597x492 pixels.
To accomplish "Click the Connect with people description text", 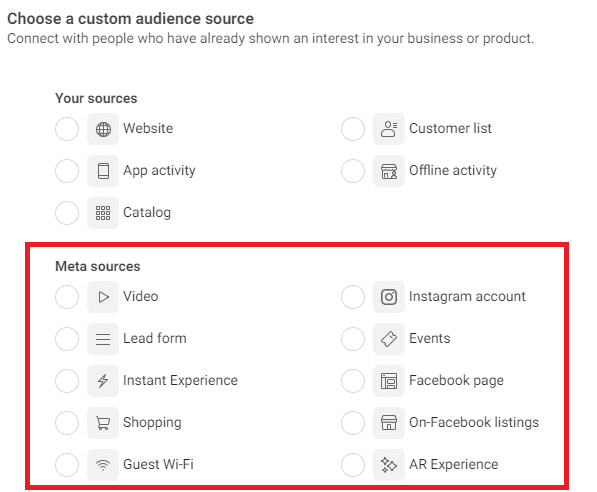I will click(271, 38).
